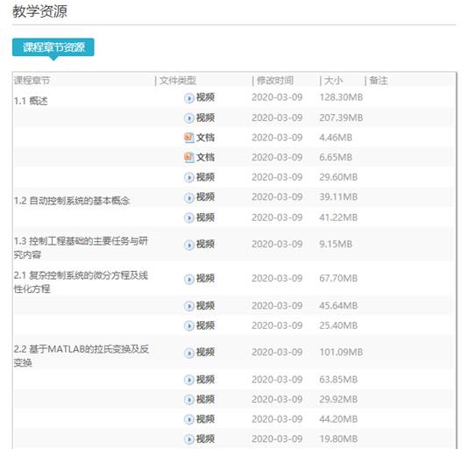Click the 67.70MB video icon of section 2.1
This screenshot has height=449, width=476.
click(188, 279)
